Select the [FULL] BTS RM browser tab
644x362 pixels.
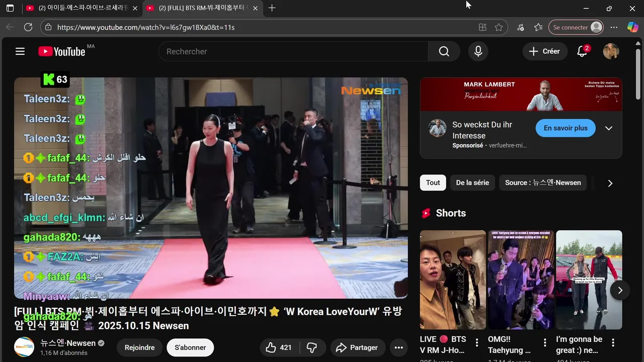tap(201, 8)
